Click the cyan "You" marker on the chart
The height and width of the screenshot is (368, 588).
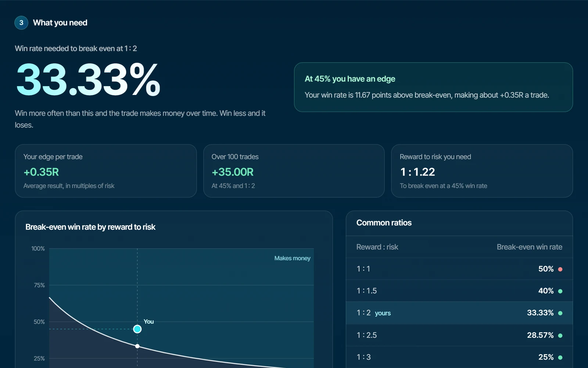tap(137, 329)
